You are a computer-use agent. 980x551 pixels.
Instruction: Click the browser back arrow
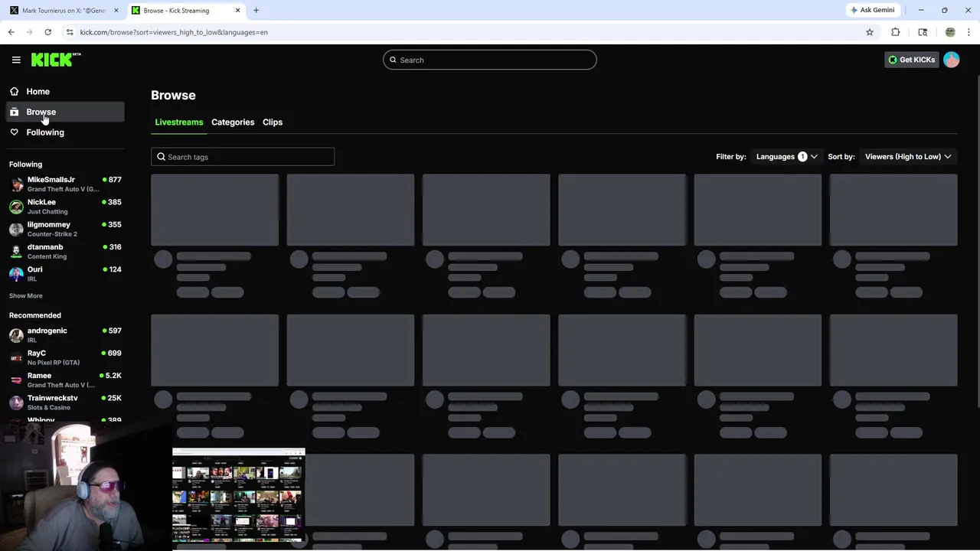pyautogui.click(x=11, y=32)
